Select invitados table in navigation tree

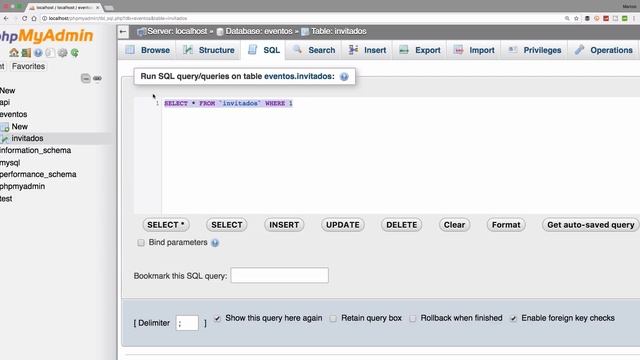pos(27,138)
